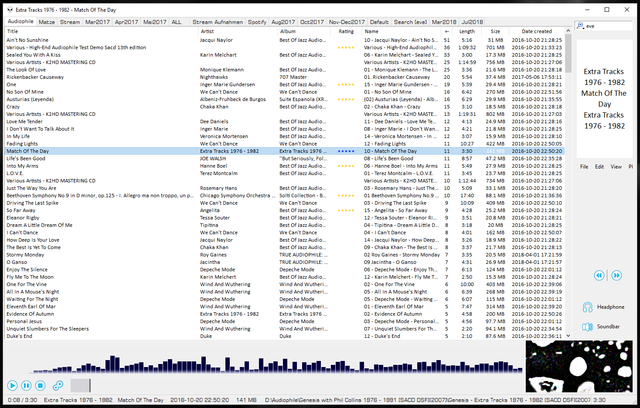The width and height of the screenshot is (640, 408).
Task: Click the stop button in playback bar
Action: (x=41, y=385)
